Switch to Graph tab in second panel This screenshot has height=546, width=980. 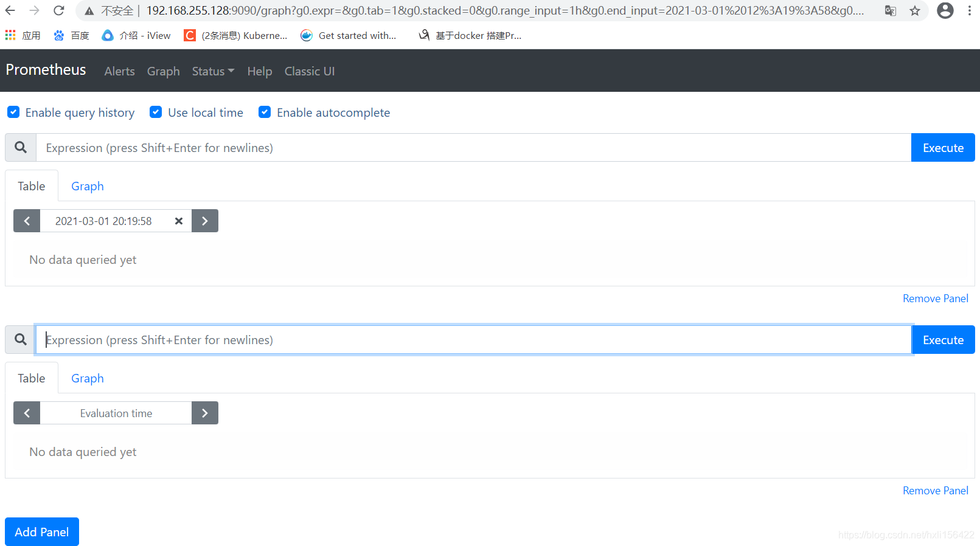coord(88,378)
